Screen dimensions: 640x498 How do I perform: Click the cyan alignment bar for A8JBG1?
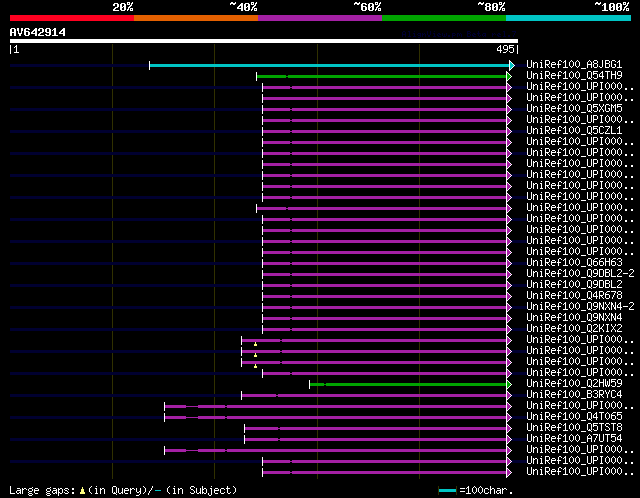pyautogui.click(x=329, y=65)
